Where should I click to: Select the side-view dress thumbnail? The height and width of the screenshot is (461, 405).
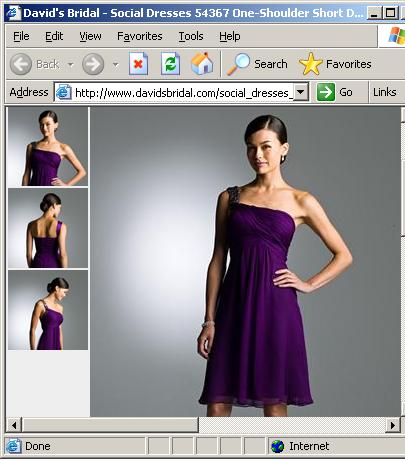click(48, 310)
